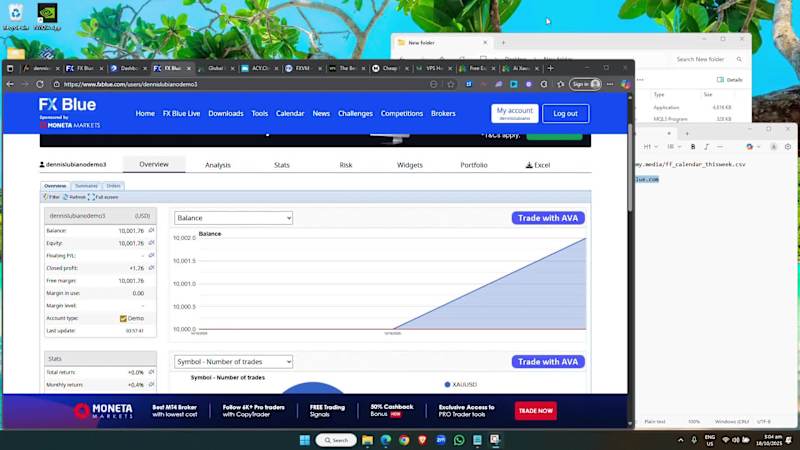Open Notepad settings gear icon
The height and width of the screenshot is (450, 800).
[788, 146]
